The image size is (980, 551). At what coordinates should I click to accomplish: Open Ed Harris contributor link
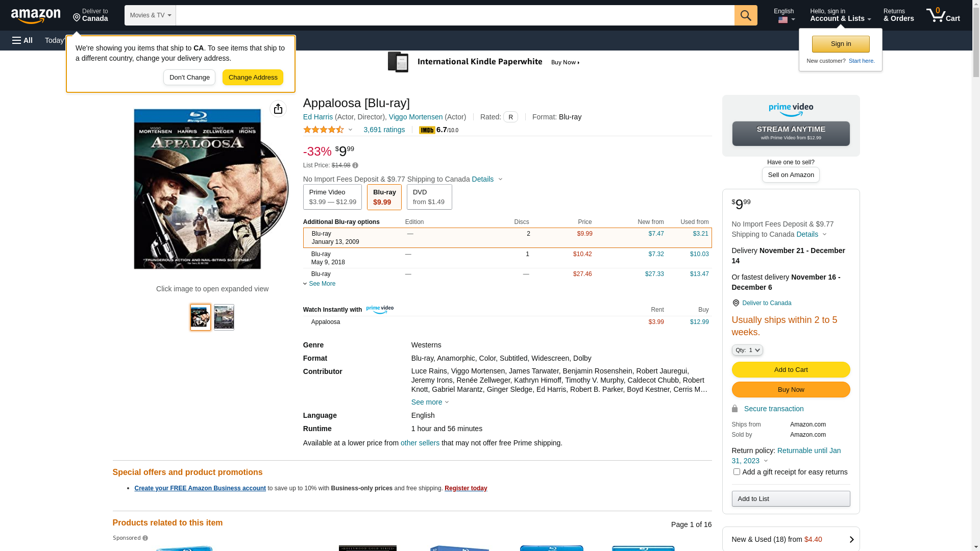318,117
